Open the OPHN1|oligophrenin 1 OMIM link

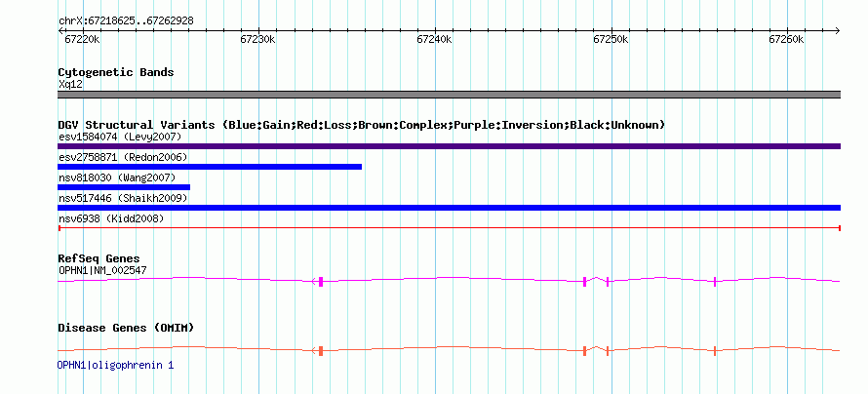tap(115, 365)
